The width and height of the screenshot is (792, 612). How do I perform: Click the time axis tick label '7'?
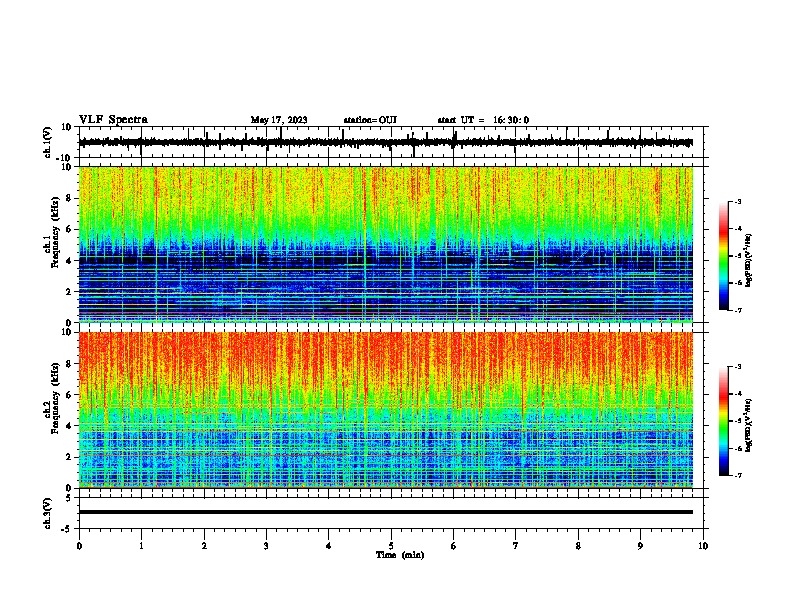(x=516, y=546)
